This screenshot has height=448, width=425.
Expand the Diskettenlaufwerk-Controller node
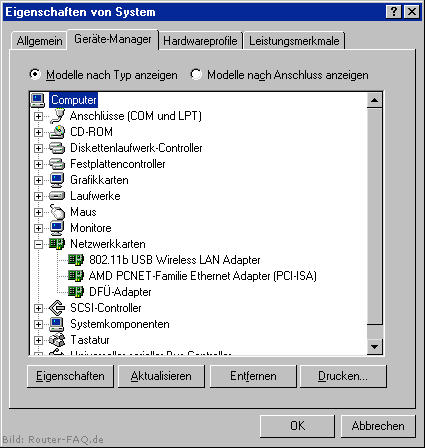coord(38,148)
